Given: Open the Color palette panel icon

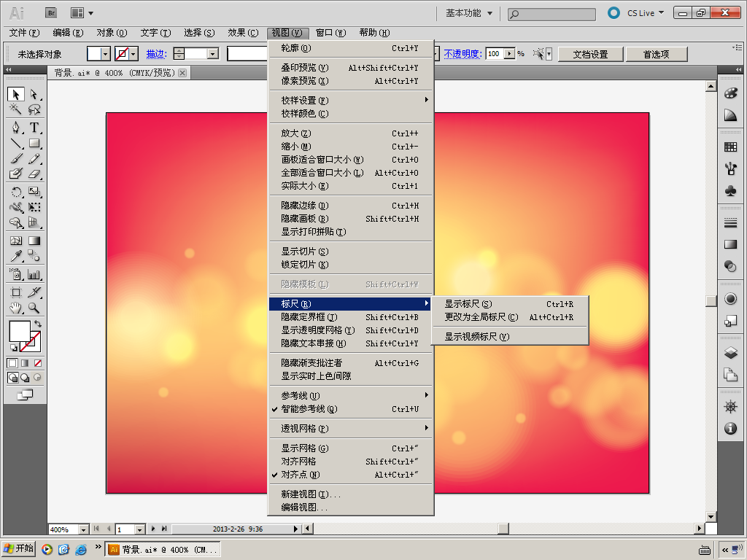Looking at the screenshot, I should click(730, 93).
